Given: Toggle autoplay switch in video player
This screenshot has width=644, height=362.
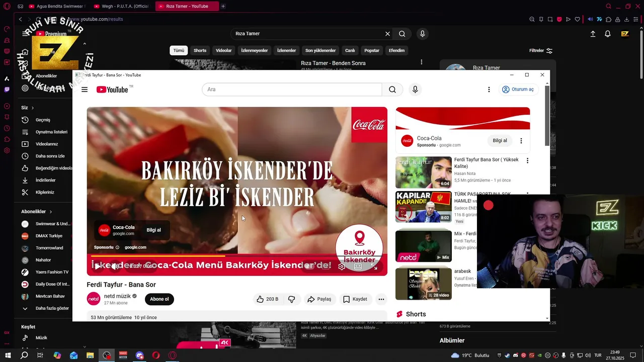Looking at the screenshot, I should point(309,267).
